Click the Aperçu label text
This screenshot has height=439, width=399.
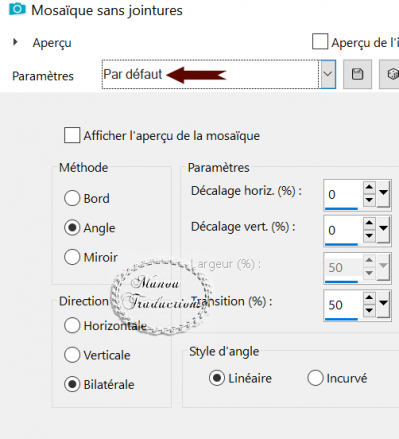(52, 43)
